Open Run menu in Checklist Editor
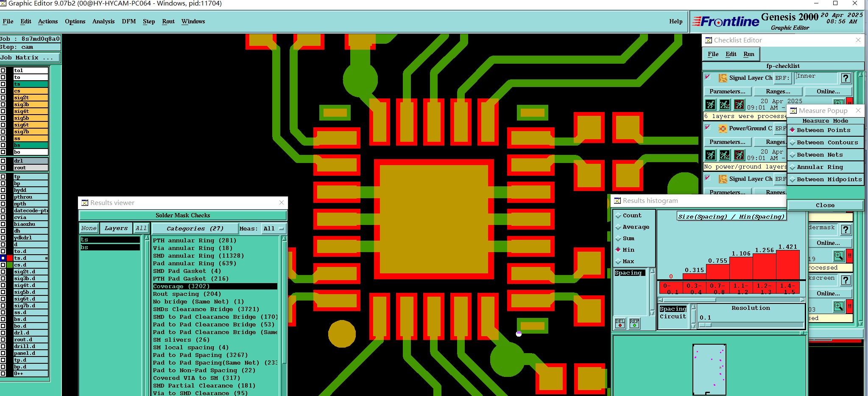Screen dimensions: 868x396 pyautogui.click(x=749, y=54)
